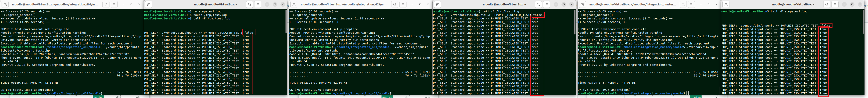Open a new tab in the integration_master terminal
This screenshot has height=98, width=868.
click(x=582, y=4)
